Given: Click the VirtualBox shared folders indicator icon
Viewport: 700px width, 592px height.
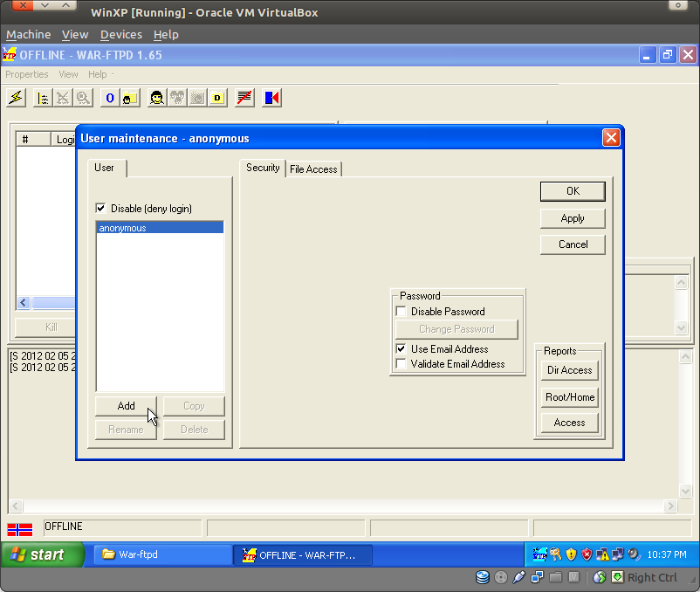Looking at the screenshot, I should pos(555,577).
